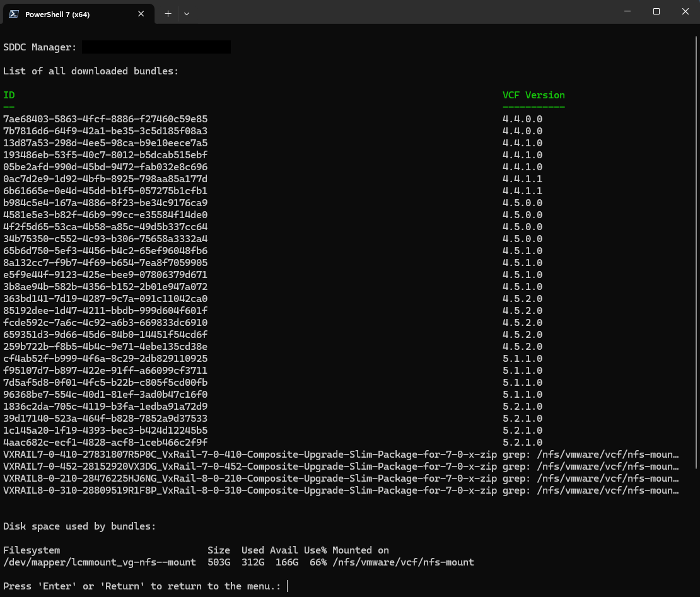This screenshot has width=700, height=597.
Task: Select bundle ID 34b75350-c552-4c93-b306-75658a3332a4
Action: pos(105,239)
